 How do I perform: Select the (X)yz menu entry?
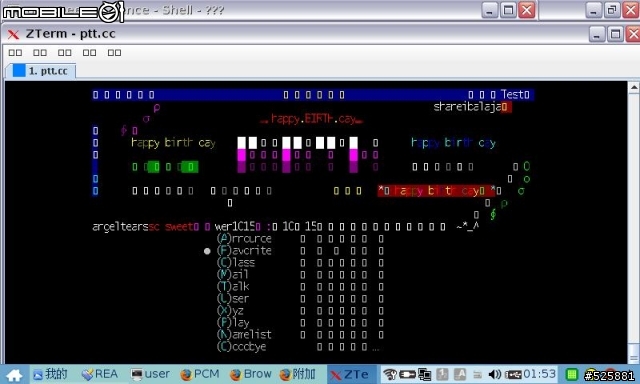[231, 311]
